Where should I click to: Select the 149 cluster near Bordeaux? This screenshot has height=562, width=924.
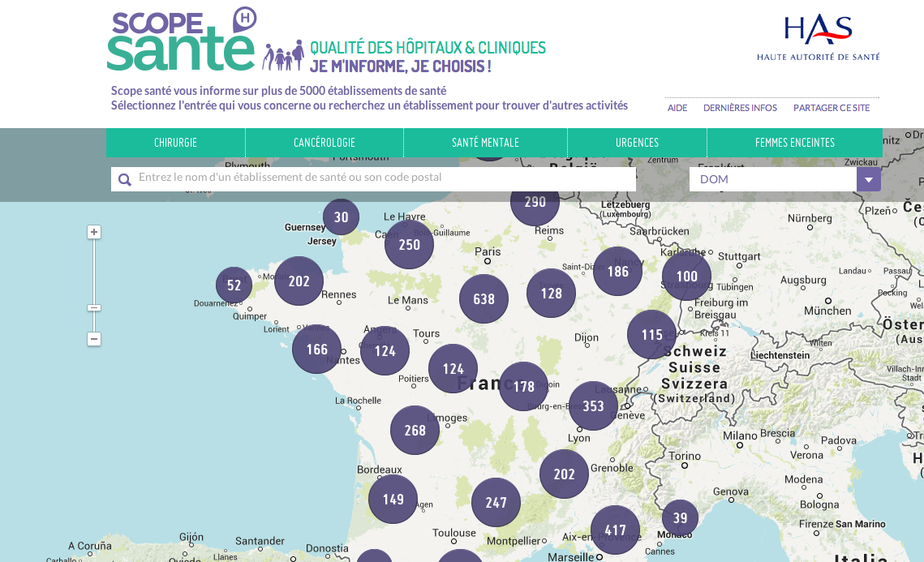click(x=393, y=500)
